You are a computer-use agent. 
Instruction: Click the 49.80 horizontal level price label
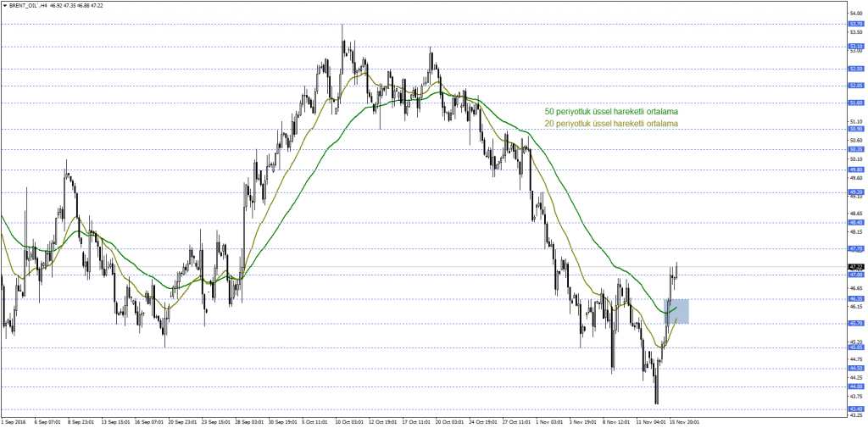pos(856,170)
